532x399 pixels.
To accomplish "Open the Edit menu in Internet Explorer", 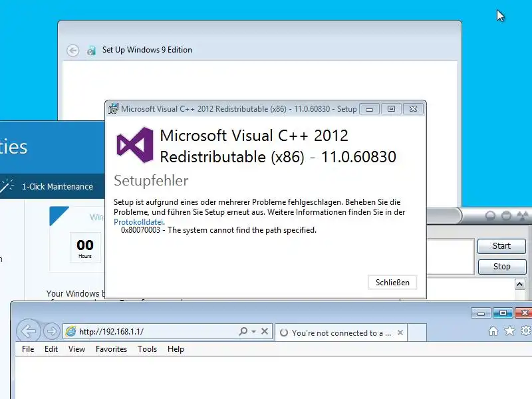I will [x=51, y=349].
